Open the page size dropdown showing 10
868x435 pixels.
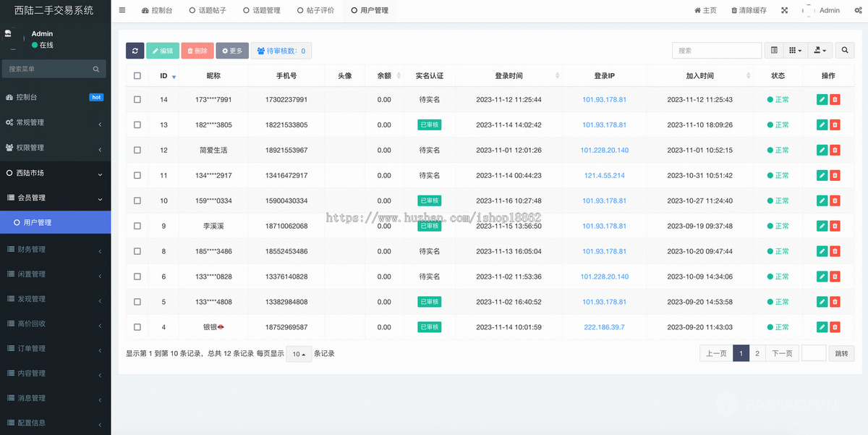pyautogui.click(x=299, y=354)
